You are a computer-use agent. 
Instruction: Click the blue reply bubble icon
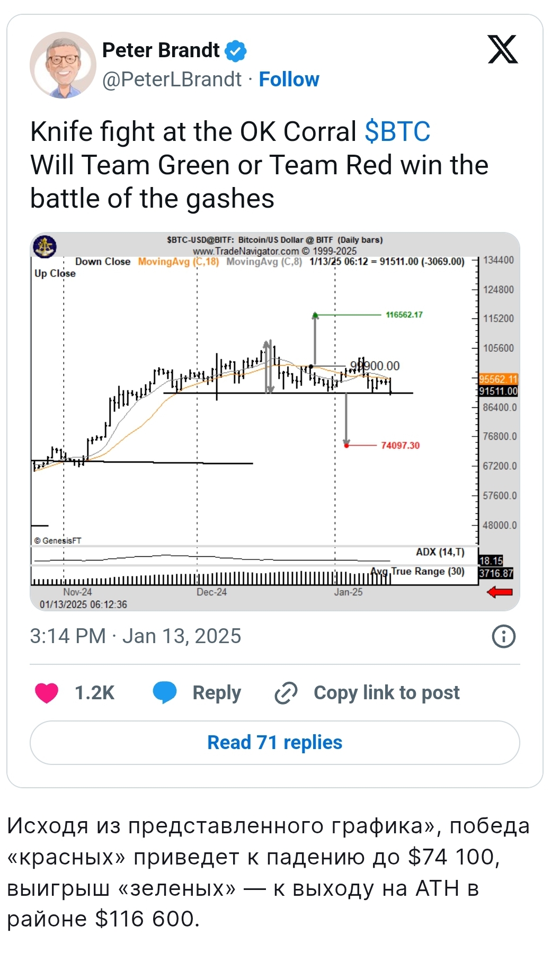(x=165, y=693)
